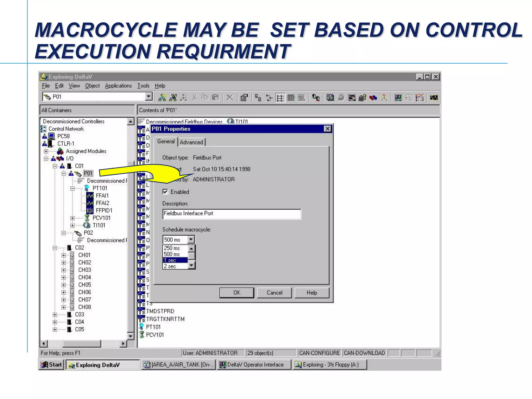
Task: Click the Paste clipboard toolbar icon
Action: point(216,98)
